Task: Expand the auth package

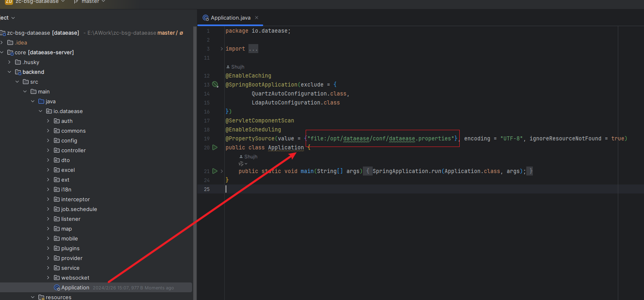Action: [x=48, y=121]
